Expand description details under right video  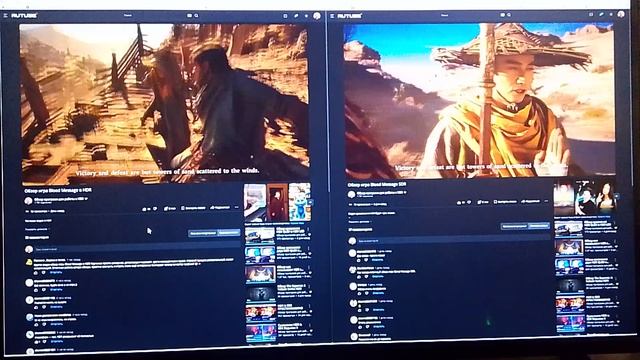coord(360,222)
